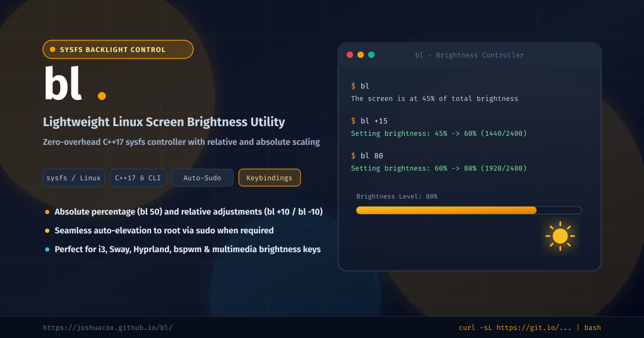The image size is (644, 338).
Task: Click the "$ bl 80" command line
Action: pos(367,156)
